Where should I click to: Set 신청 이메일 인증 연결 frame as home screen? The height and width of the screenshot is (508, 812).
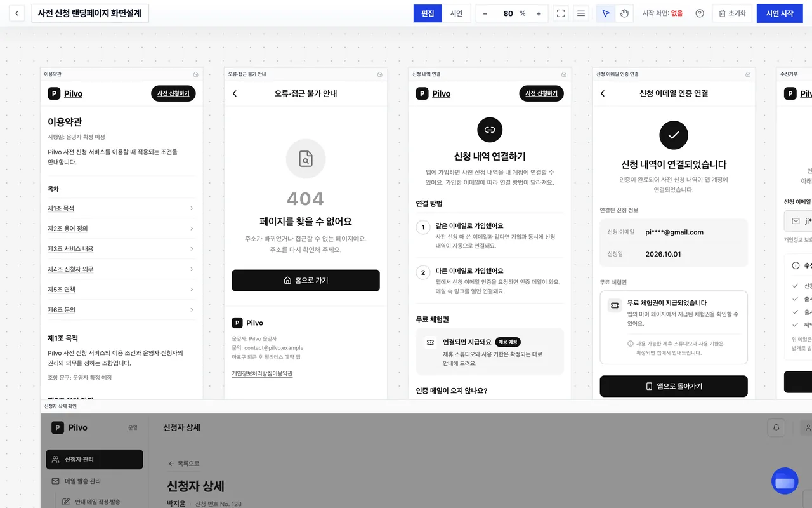(748, 74)
